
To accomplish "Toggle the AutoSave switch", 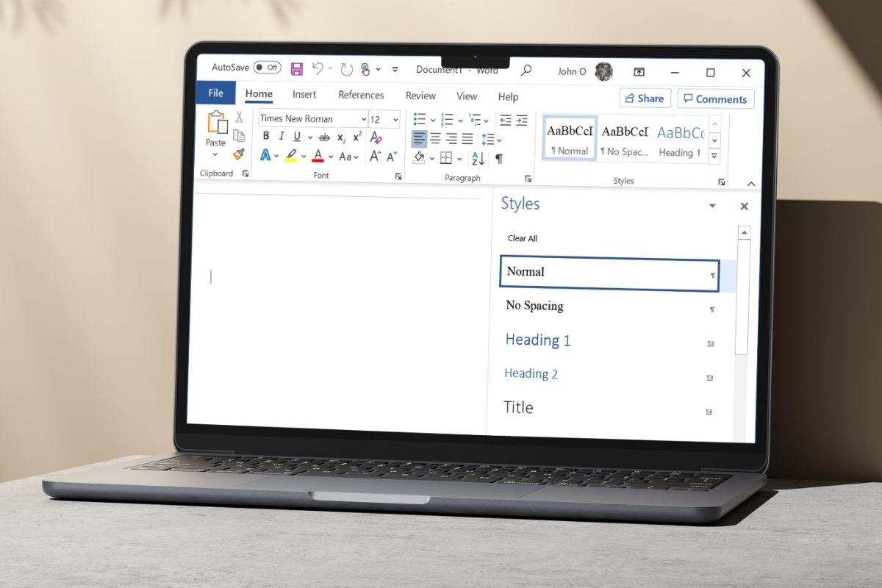I will [268, 68].
